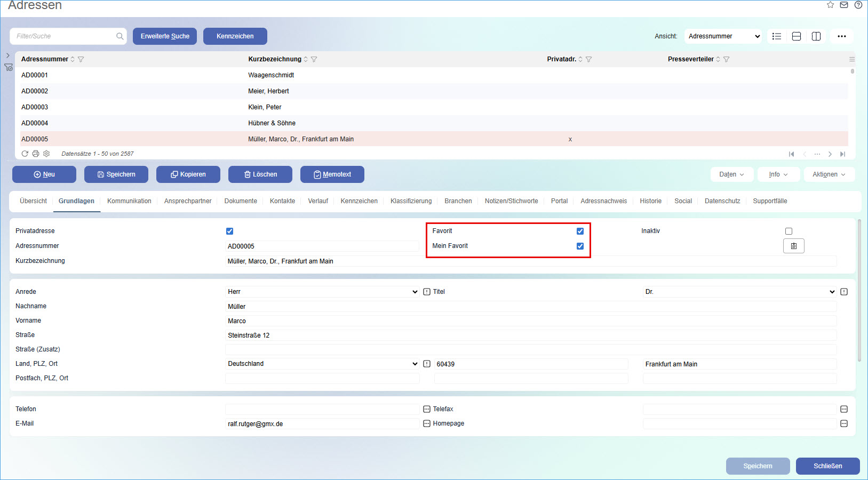Enable the Inaktiv checkbox

click(x=789, y=231)
